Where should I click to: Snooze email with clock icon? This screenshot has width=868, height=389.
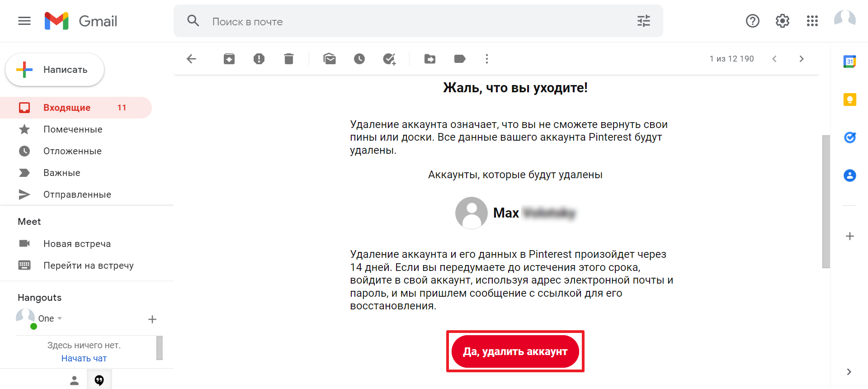[359, 59]
